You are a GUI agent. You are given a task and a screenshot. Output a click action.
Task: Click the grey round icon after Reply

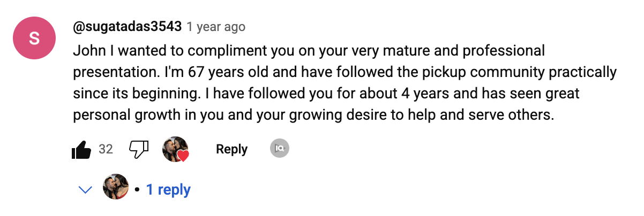click(279, 149)
